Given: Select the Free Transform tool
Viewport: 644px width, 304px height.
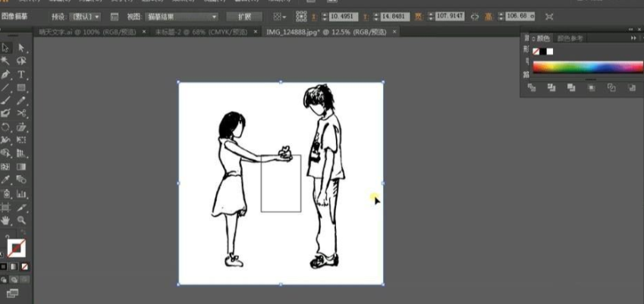Looking at the screenshot, I should click(21, 140).
